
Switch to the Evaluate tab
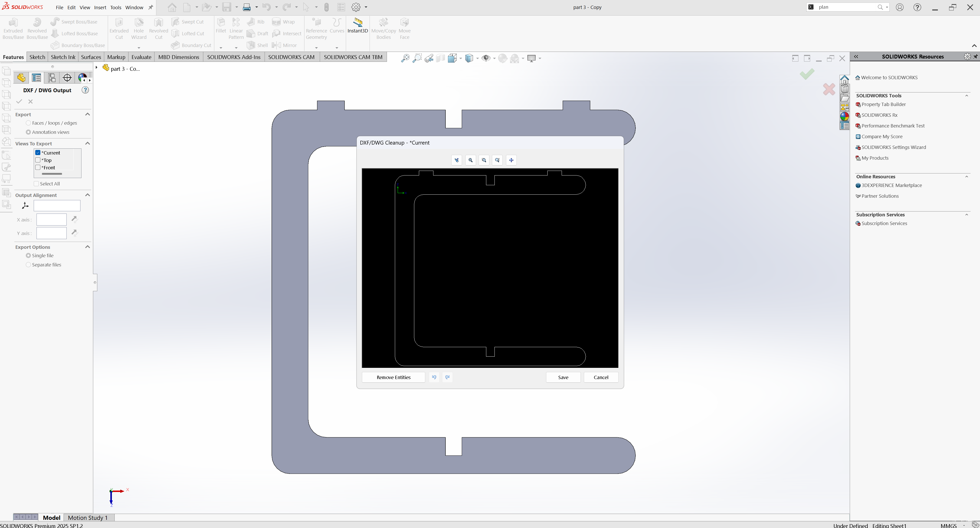pos(141,57)
